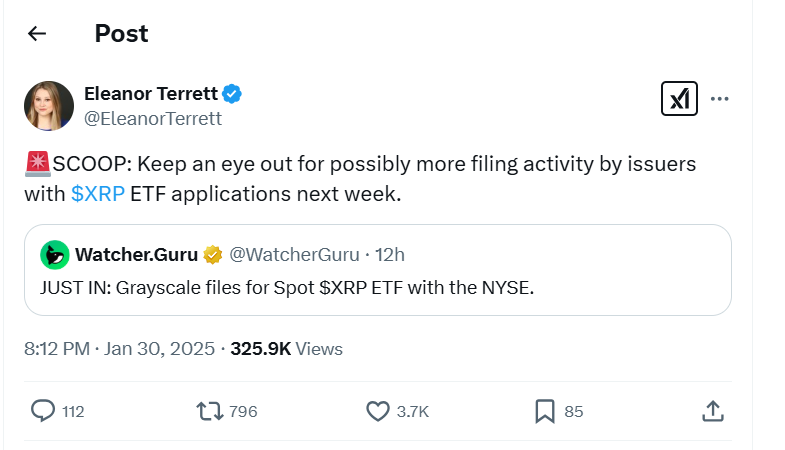Like the post with the heart icon
Viewport: 785px width, 450px height.
point(377,410)
